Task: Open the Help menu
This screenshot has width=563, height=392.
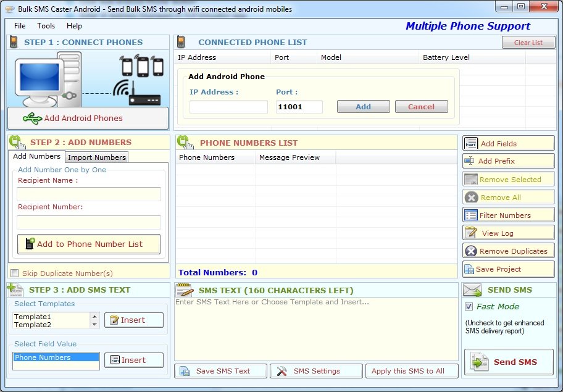Action: pos(74,26)
